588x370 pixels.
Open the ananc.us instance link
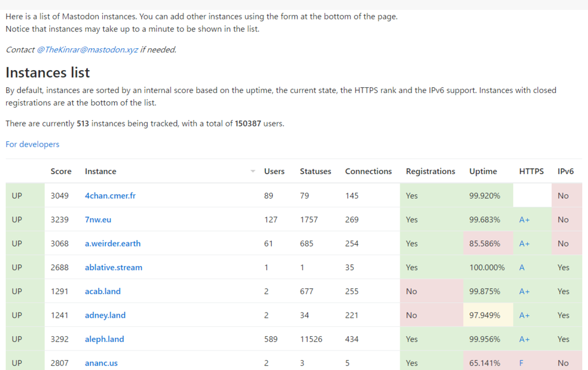coord(101,363)
